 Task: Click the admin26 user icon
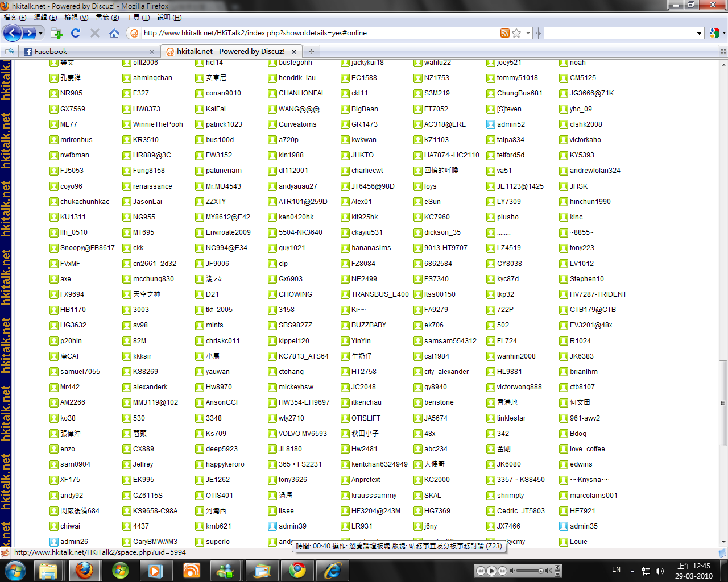click(x=54, y=542)
